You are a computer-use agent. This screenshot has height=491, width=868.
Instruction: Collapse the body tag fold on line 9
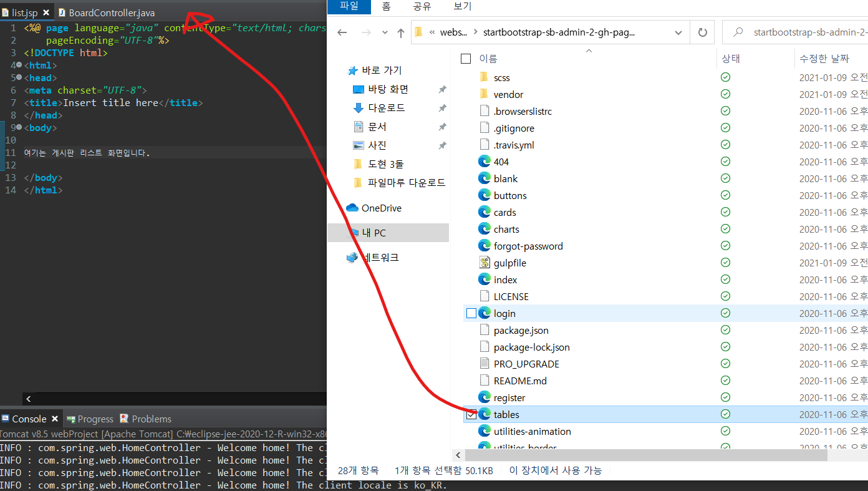pos(19,127)
